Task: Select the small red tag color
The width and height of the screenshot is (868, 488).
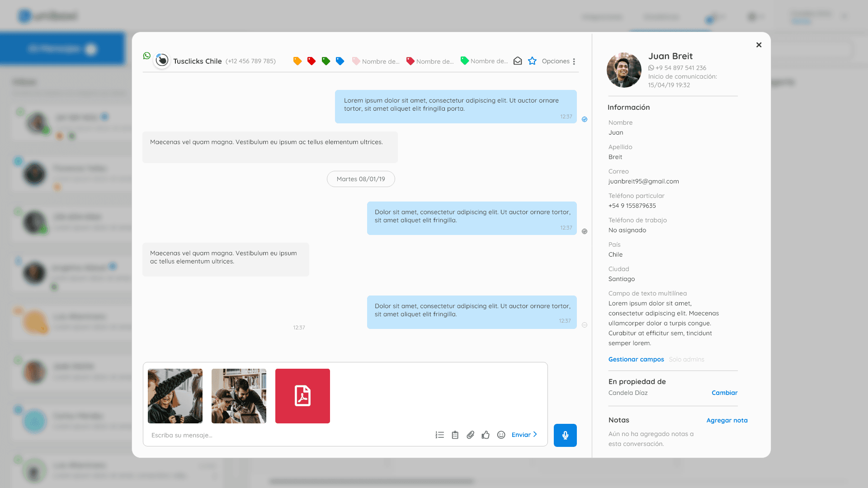Action: pyautogui.click(x=311, y=61)
